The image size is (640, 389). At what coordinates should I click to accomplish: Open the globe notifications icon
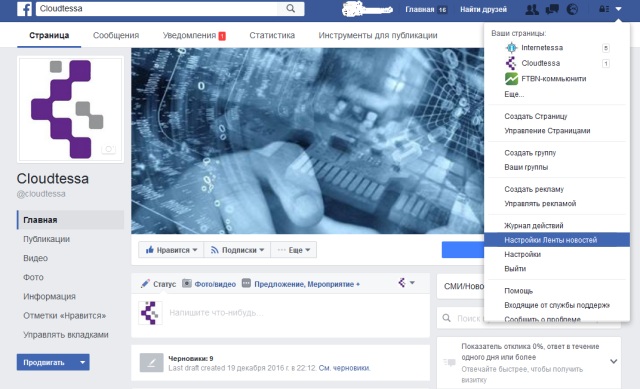(572, 9)
